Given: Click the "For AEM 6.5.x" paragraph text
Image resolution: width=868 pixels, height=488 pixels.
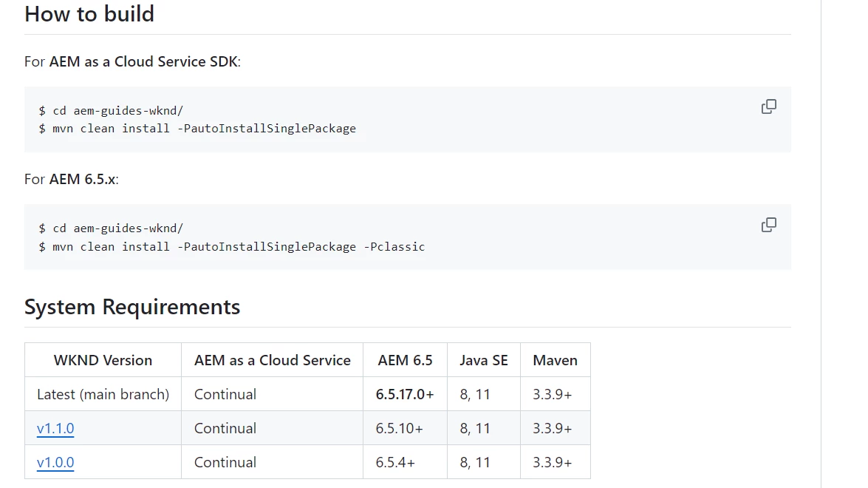Looking at the screenshot, I should (72, 179).
